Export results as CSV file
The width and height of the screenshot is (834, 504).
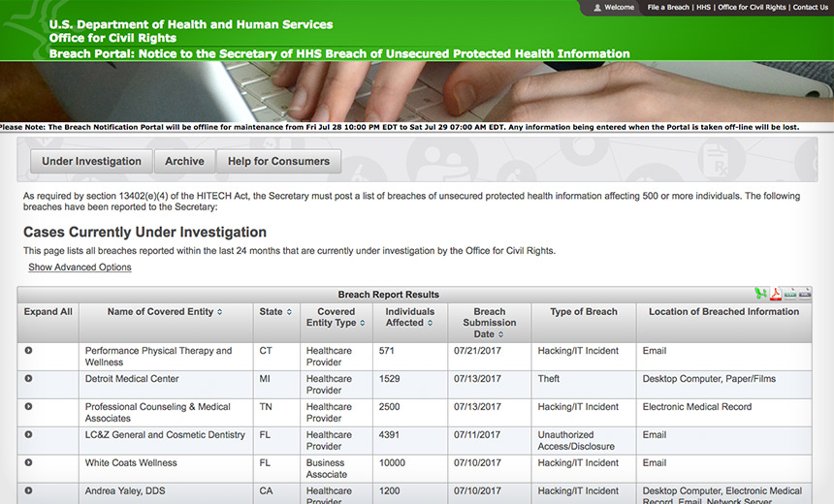(x=790, y=294)
